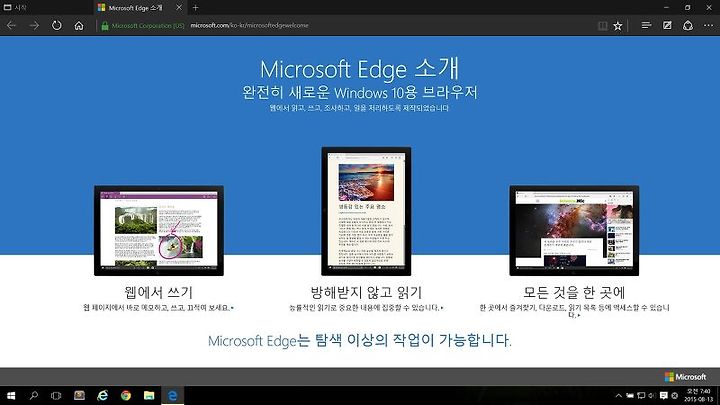Open the 모든 것을 한 곳에 heading link
The width and height of the screenshot is (720, 405).
(574, 292)
